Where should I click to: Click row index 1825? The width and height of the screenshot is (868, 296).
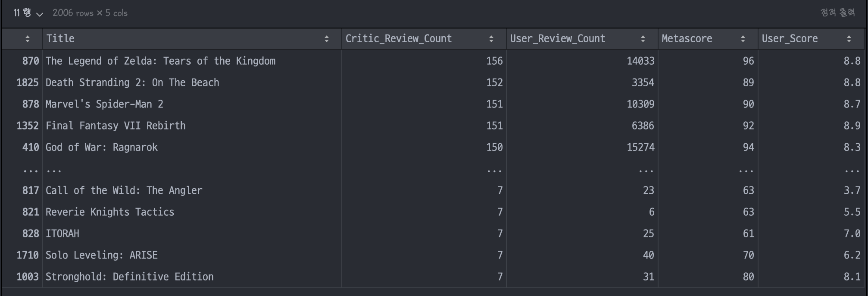coord(28,82)
